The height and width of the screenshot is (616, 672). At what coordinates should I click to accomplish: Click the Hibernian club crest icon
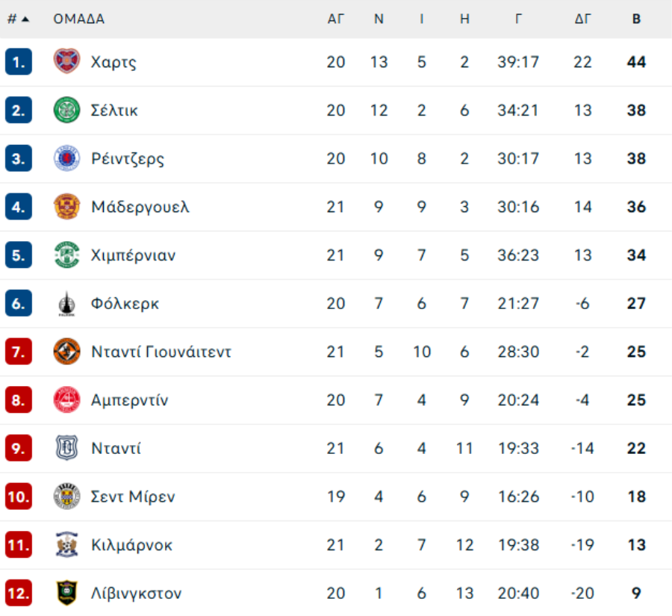tap(66, 255)
